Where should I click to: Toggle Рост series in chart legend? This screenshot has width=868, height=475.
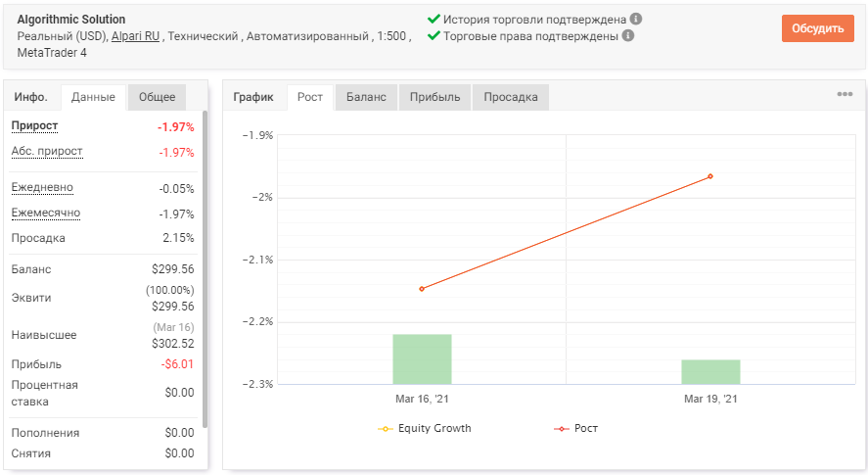[x=575, y=428]
